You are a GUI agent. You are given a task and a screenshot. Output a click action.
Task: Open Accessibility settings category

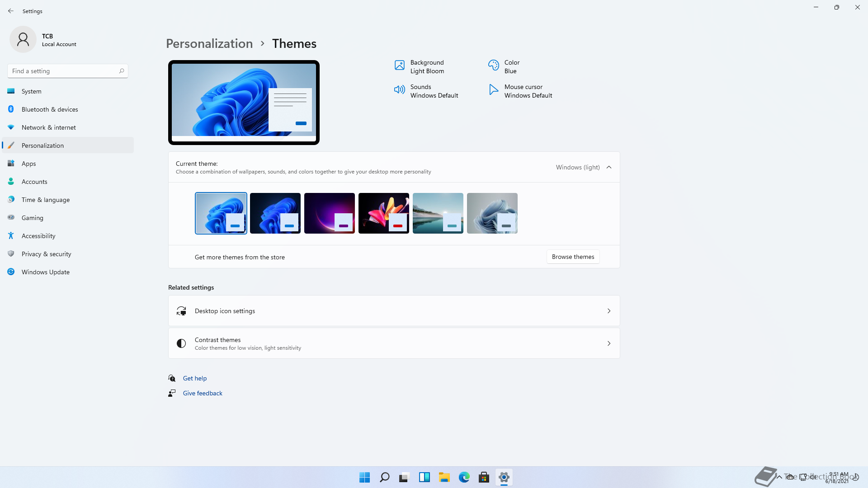click(68, 236)
